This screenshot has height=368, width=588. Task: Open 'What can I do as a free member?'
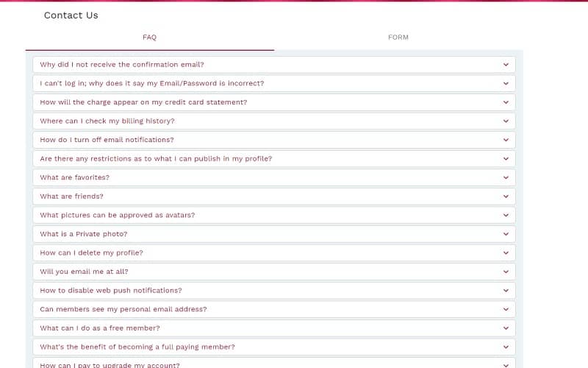(x=274, y=328)
